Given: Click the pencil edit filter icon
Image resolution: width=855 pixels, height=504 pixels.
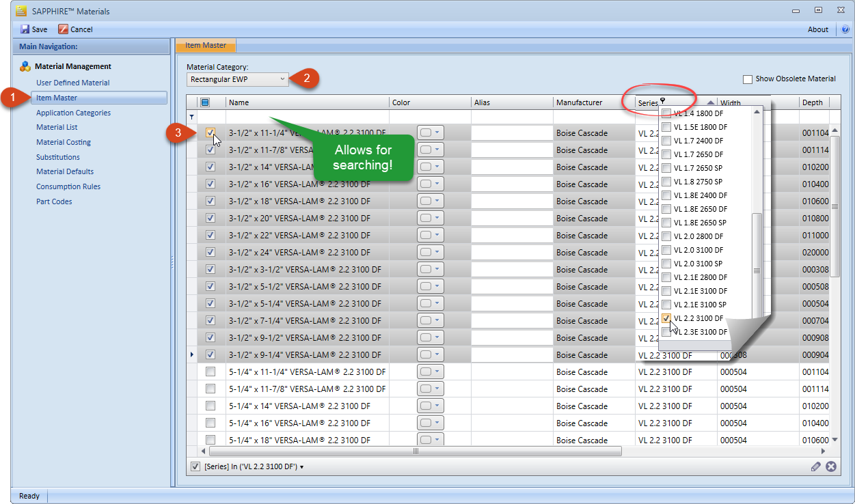Looking at the screenshot, I should coord(816,466).
